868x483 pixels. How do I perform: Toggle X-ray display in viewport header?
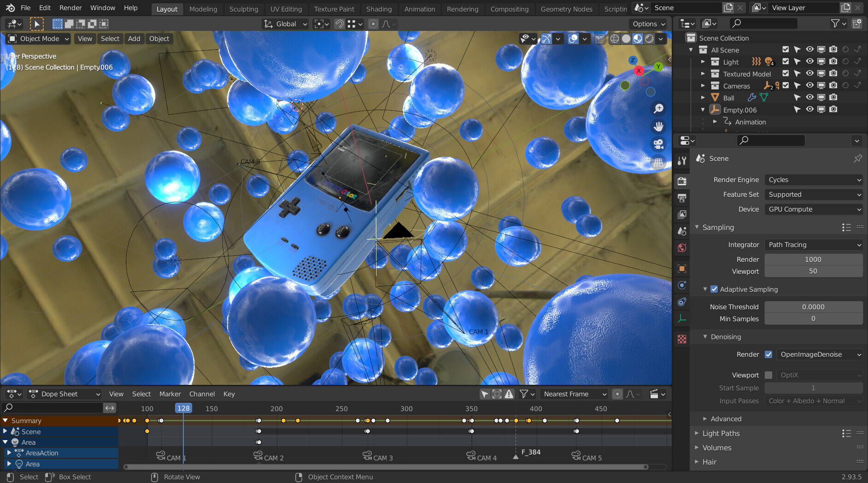(599, 39)
